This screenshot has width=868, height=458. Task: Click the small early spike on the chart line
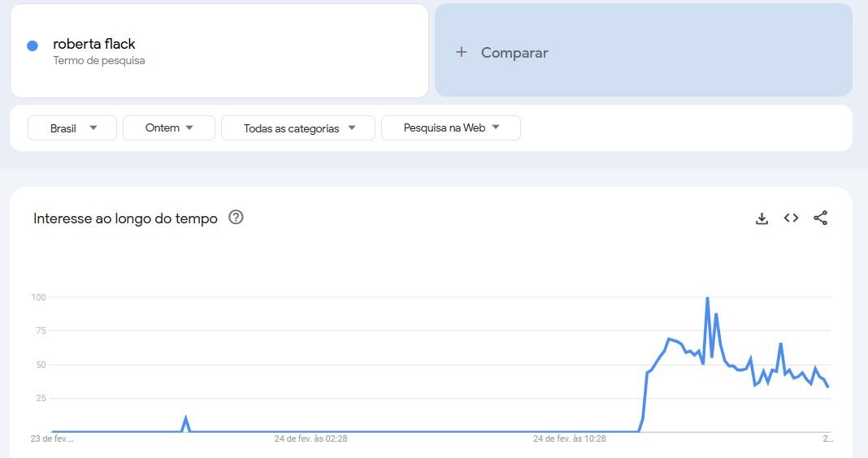[x=186, y=419]
